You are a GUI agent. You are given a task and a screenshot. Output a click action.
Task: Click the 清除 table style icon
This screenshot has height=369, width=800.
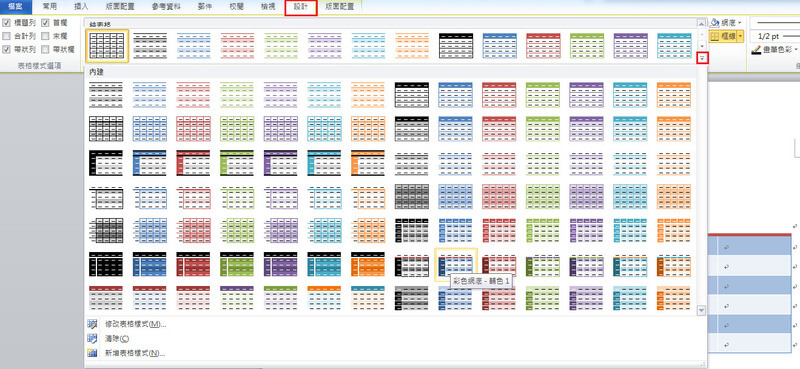pyautogui.click(x=92, y=338)
